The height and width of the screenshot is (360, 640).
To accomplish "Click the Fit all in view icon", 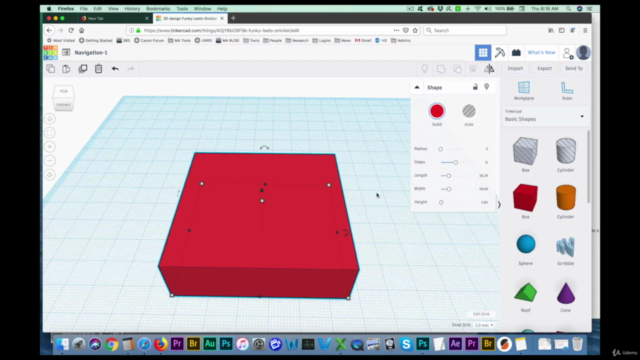I will point(50,133).
